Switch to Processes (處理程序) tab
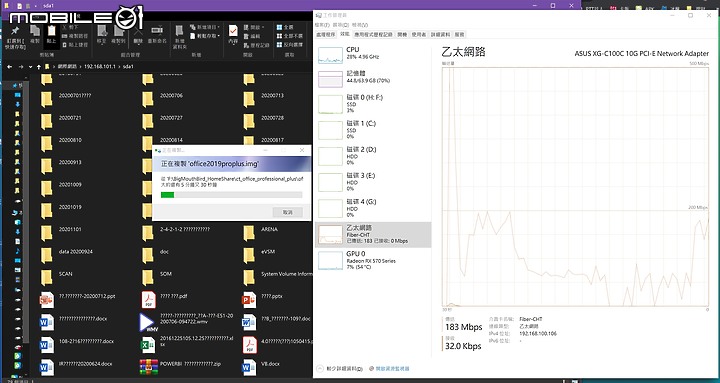720x383 pixels. 326,34
